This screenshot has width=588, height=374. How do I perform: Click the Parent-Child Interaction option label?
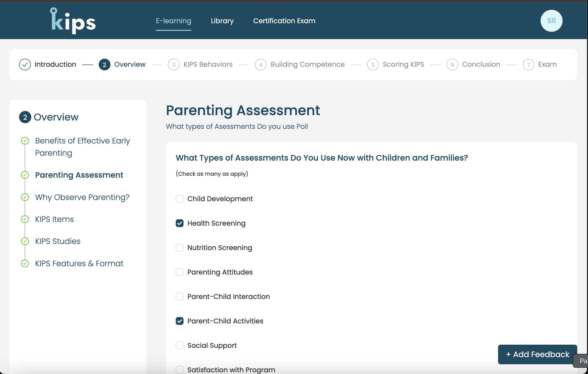(x=229, y=297)
